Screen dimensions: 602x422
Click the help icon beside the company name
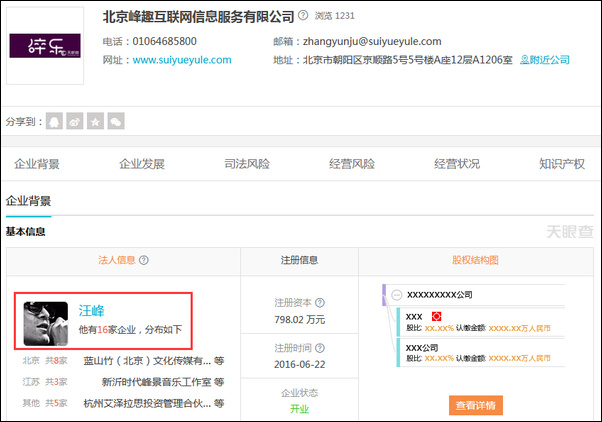coord(303,15)
